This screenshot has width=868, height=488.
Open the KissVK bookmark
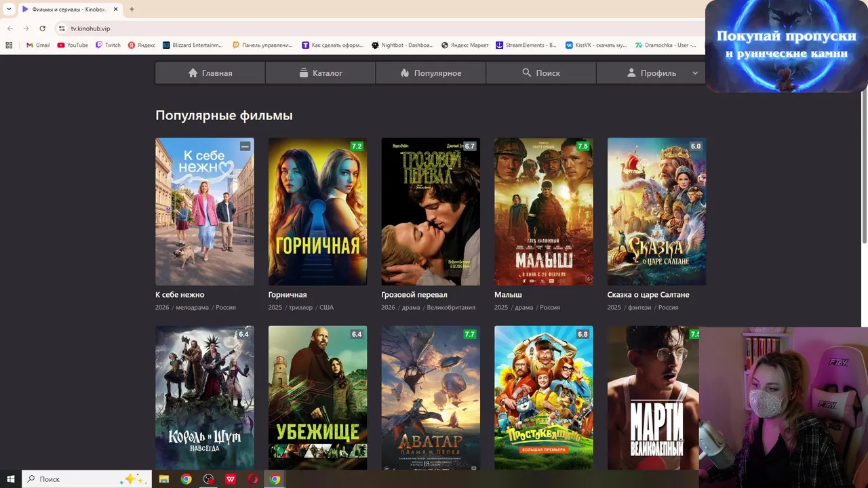596,45
